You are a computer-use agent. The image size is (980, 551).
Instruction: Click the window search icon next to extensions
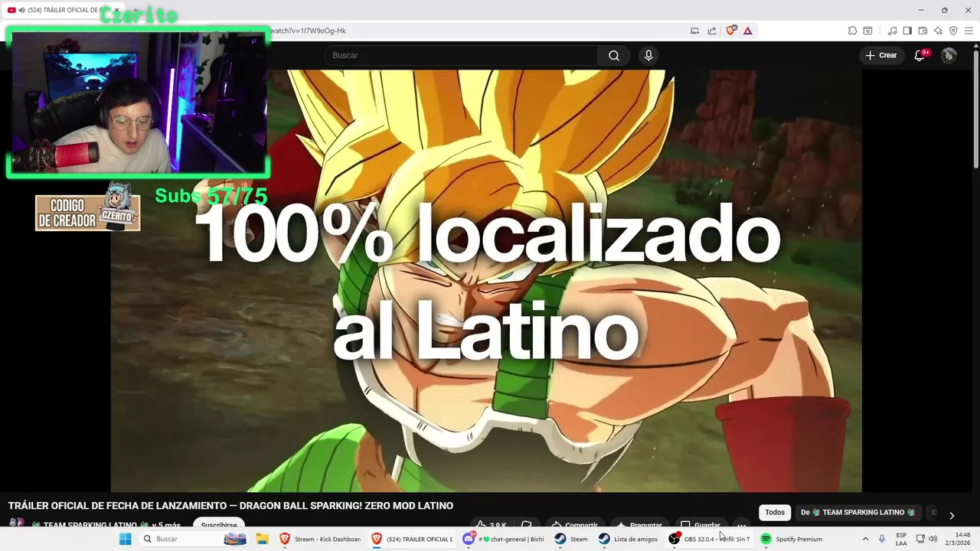point(867,31)
